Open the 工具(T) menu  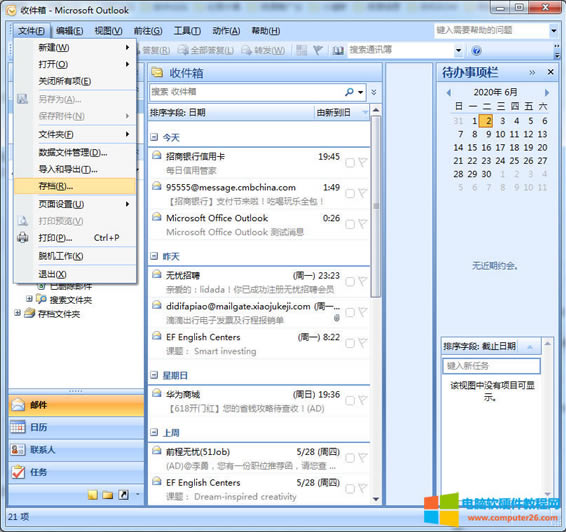point(187,31)
